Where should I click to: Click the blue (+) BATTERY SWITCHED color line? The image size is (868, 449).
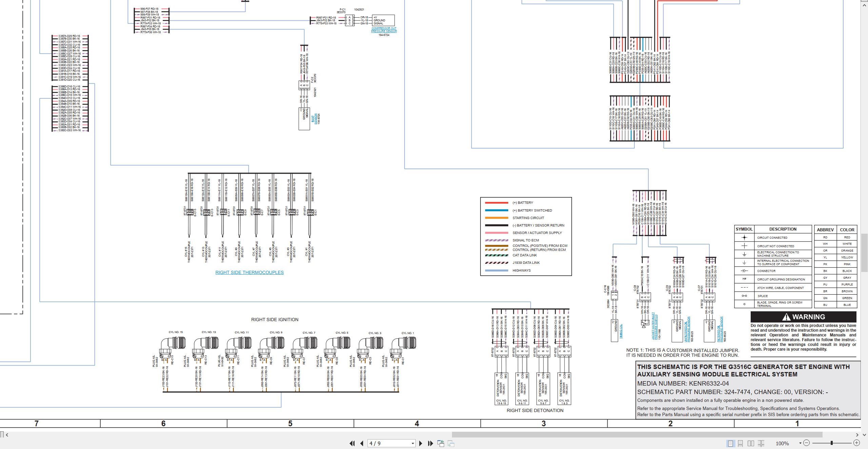point(496,210)
